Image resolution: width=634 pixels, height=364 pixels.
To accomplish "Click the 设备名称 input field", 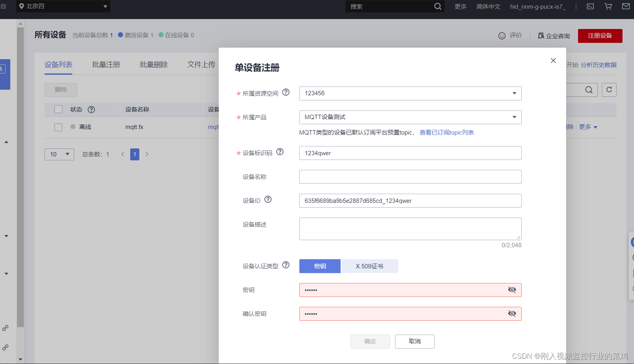I will (x=410, y=177).
